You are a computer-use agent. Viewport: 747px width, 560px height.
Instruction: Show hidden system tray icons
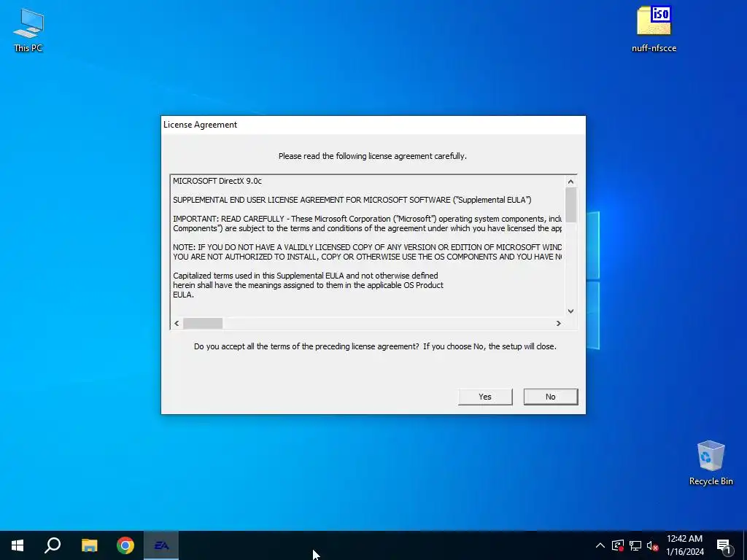pos(600,545)
